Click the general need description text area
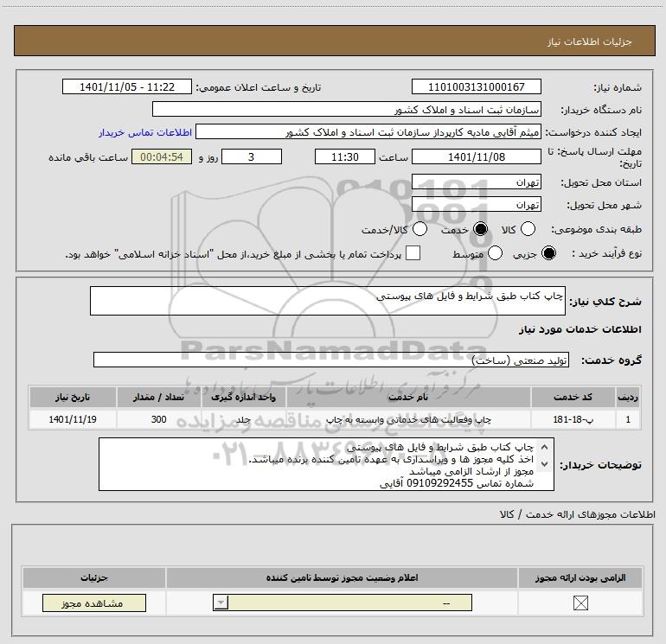The width and height of the screenshot is (666, 644). click(328, 301)
